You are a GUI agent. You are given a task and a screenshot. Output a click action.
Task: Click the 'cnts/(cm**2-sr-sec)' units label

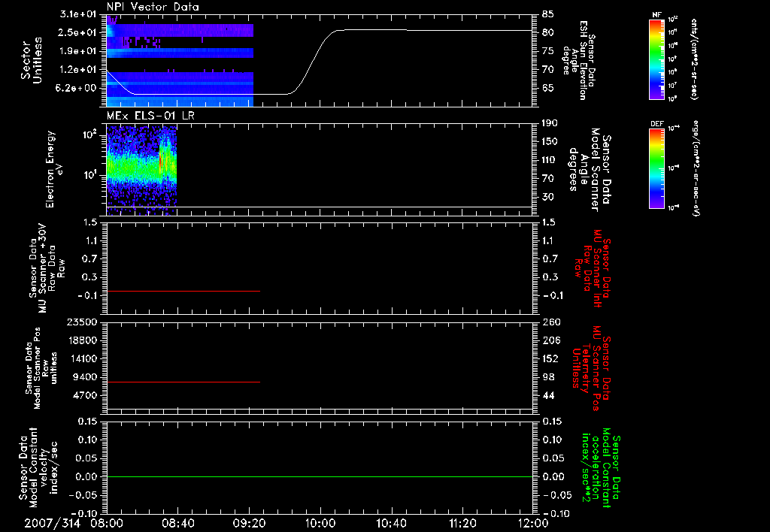click(693, 59)
